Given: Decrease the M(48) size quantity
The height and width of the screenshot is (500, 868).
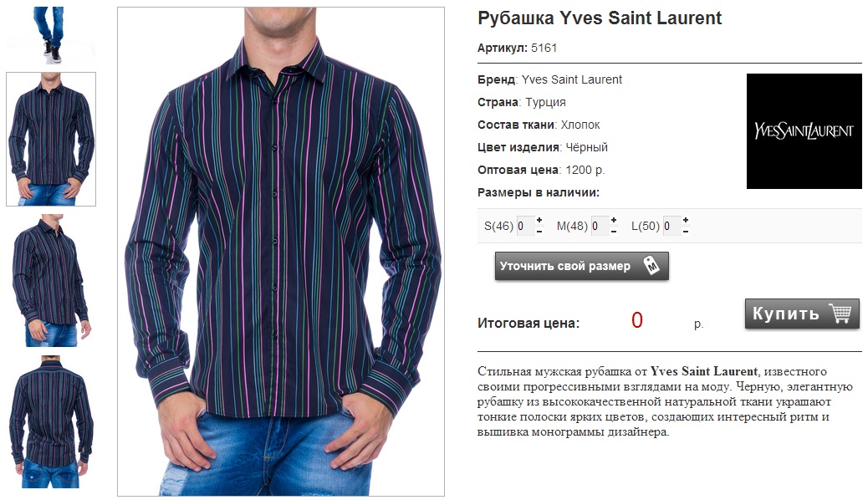Looking at the screenshot, I should pyautogui.click(x=613, y=232).
